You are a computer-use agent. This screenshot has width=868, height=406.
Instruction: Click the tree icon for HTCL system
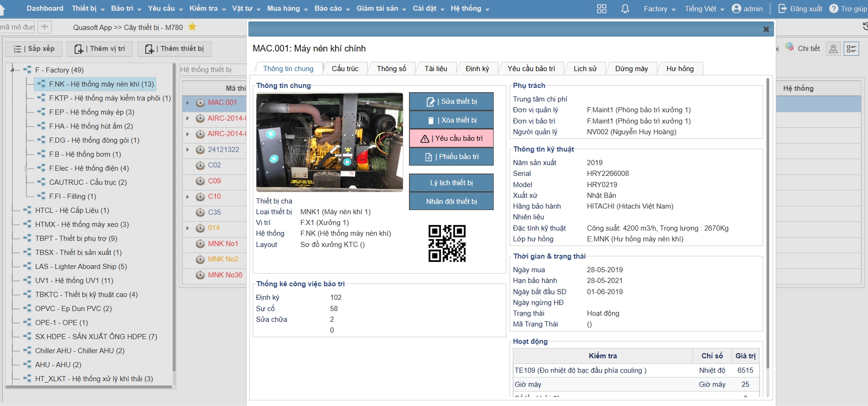pos(28,210)
